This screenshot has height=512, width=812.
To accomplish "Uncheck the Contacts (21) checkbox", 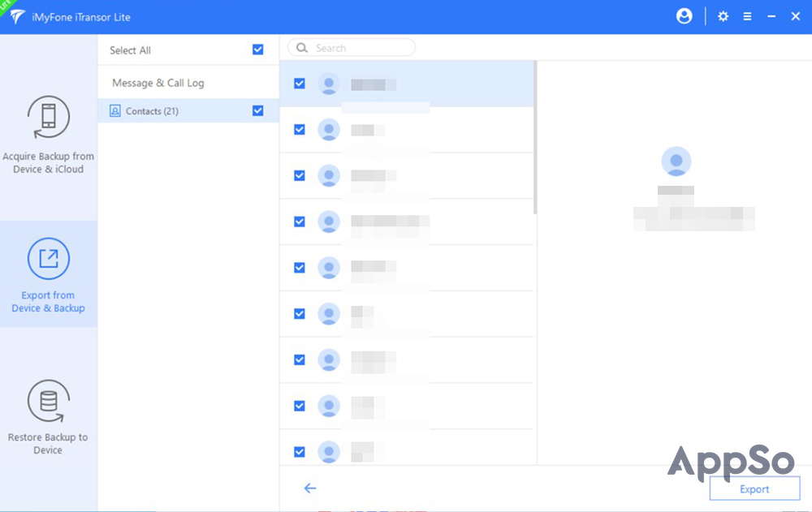I will click(x=258, y=111).
